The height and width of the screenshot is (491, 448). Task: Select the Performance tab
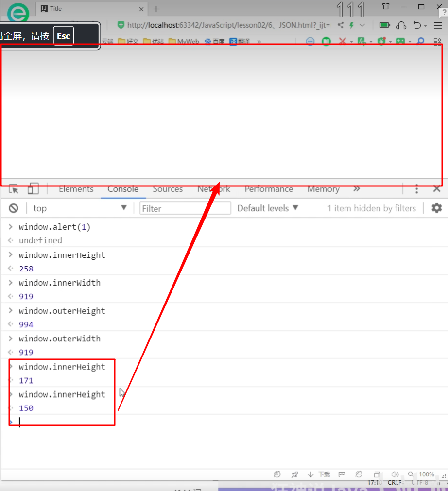coord(269,189)
